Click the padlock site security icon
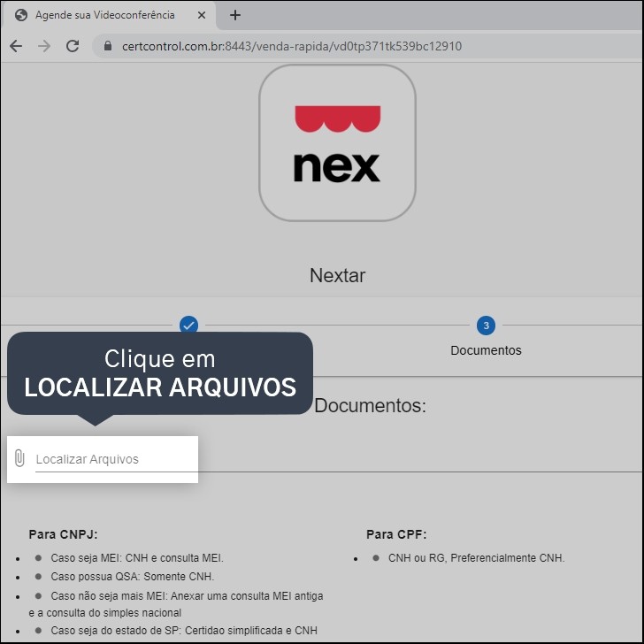The width and height of the screenshot is (644, 644). [x=108, y=46]
